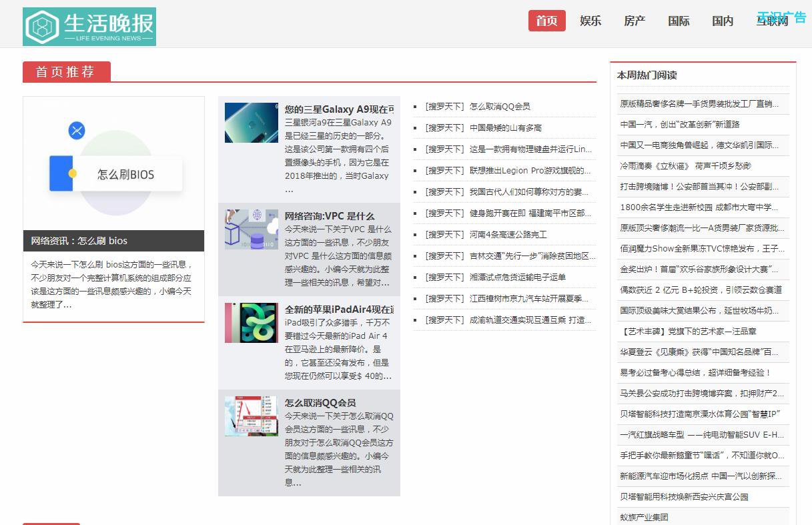Open hot read 佰润魔力Show全新果冻TVC
Viewport: 812px width, 525px height.
(702, 248)
